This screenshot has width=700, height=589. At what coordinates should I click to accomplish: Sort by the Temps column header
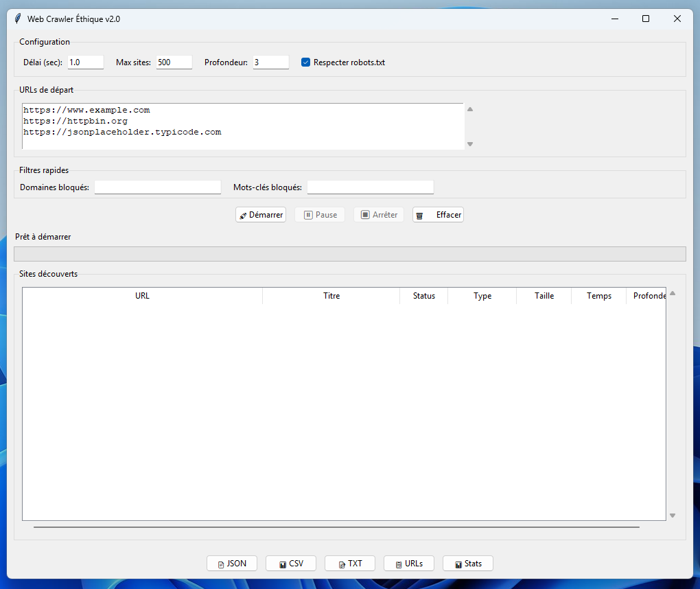[599, 296]
